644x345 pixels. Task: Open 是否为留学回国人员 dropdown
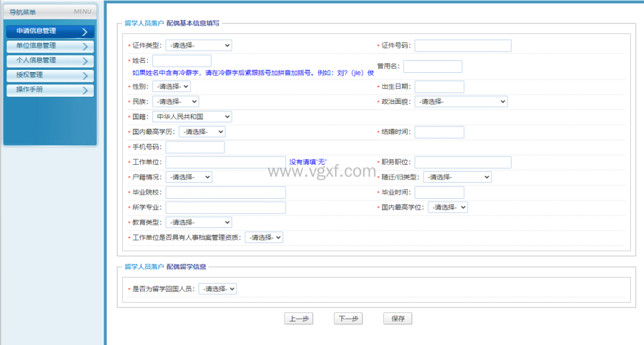218,289
